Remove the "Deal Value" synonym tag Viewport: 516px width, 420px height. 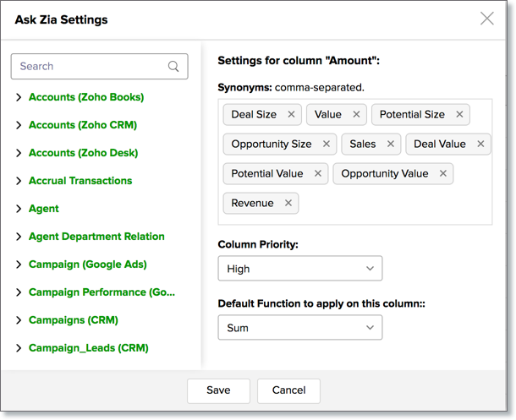pos(480,145)
